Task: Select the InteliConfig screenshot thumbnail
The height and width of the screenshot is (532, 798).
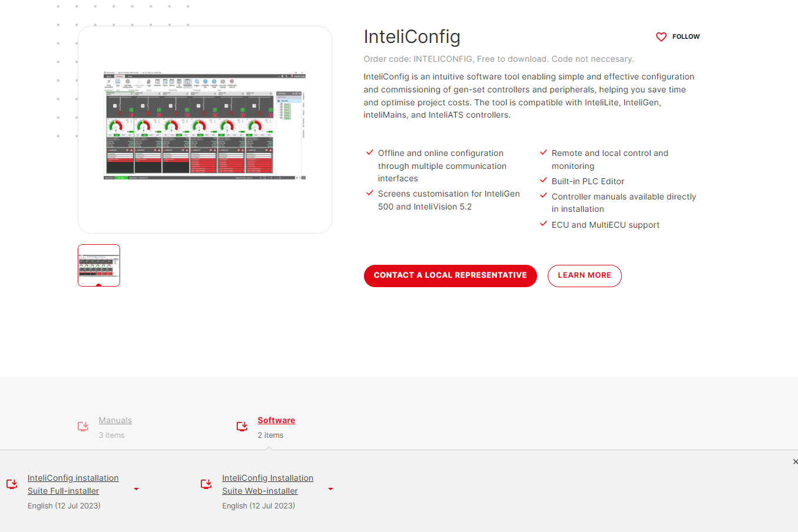Action: point(98,265)
